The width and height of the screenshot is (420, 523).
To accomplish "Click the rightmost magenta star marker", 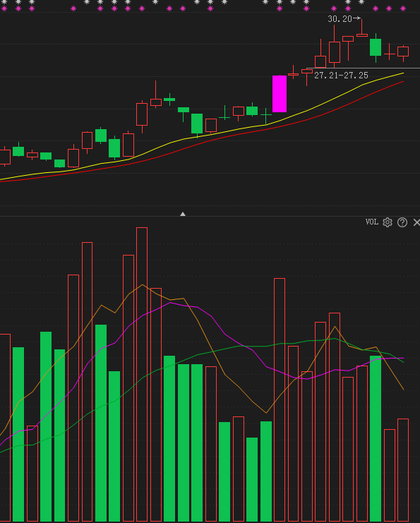I will point(403,8).
